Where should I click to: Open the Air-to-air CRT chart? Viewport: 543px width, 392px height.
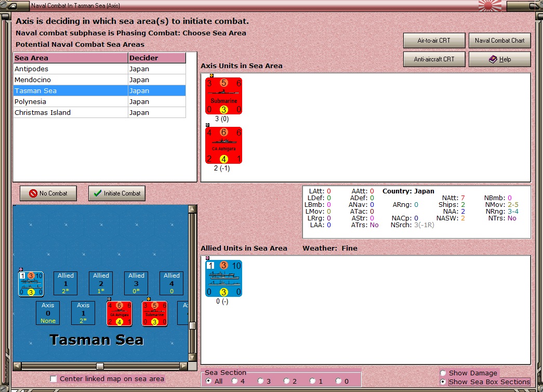[x=434, y=41]
